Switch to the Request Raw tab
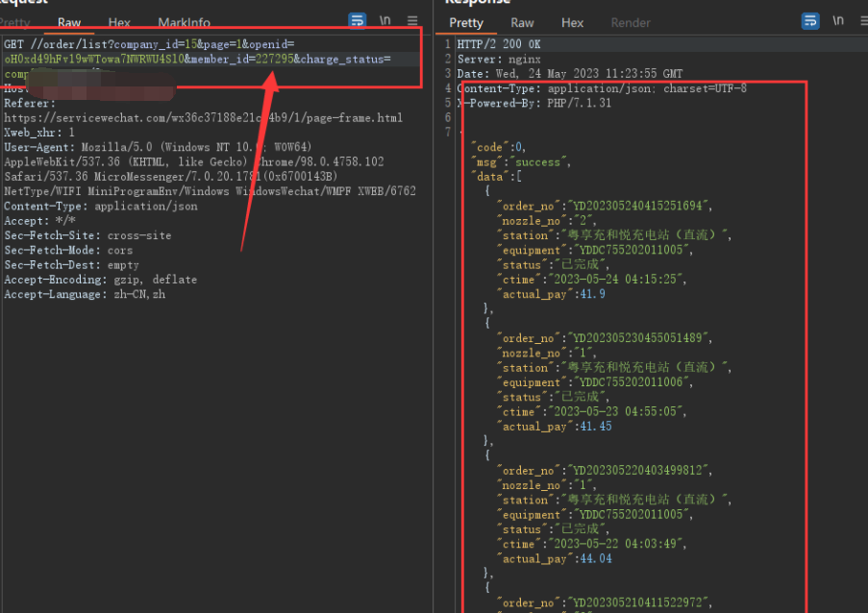Viewport: 868px width, 613px height. click(x=69, y=22)
